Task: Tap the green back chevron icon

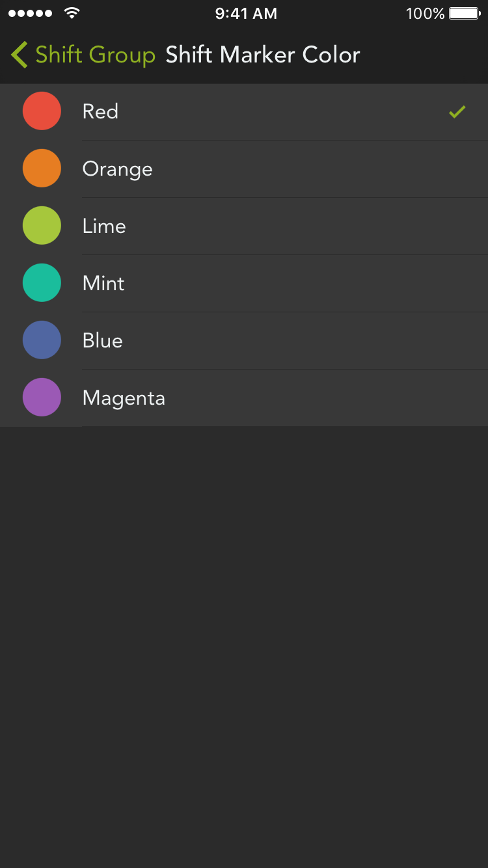Action: [x=20, y=55]
